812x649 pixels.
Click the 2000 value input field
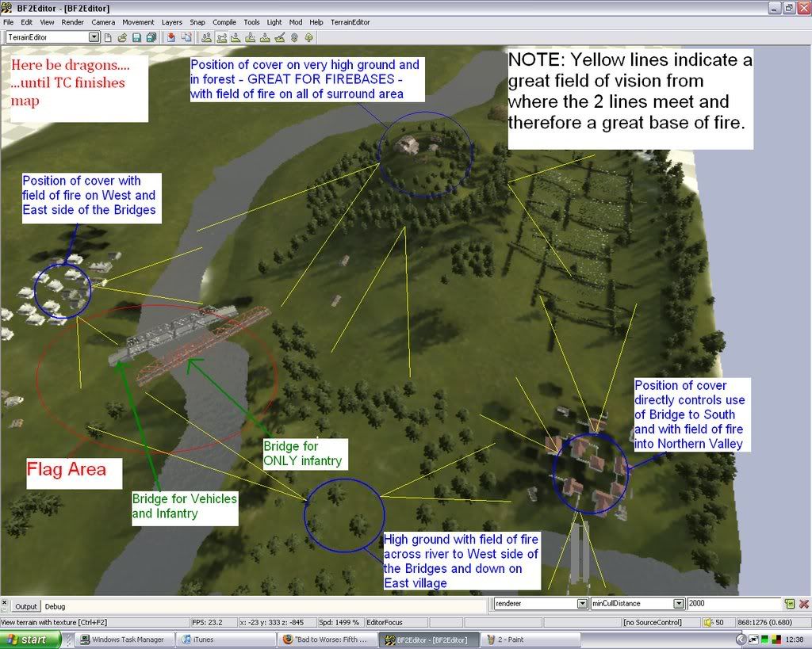pyautogui.click(x=733, y=604)
